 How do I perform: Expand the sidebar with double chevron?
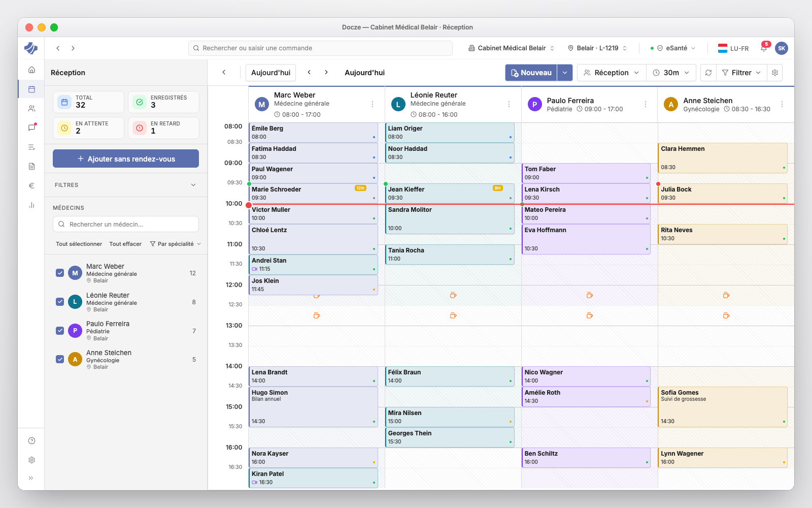(31, 478)
